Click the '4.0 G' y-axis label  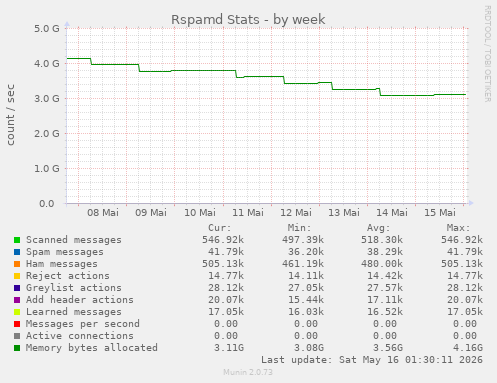pyautogui.click(x=47, y=64)
